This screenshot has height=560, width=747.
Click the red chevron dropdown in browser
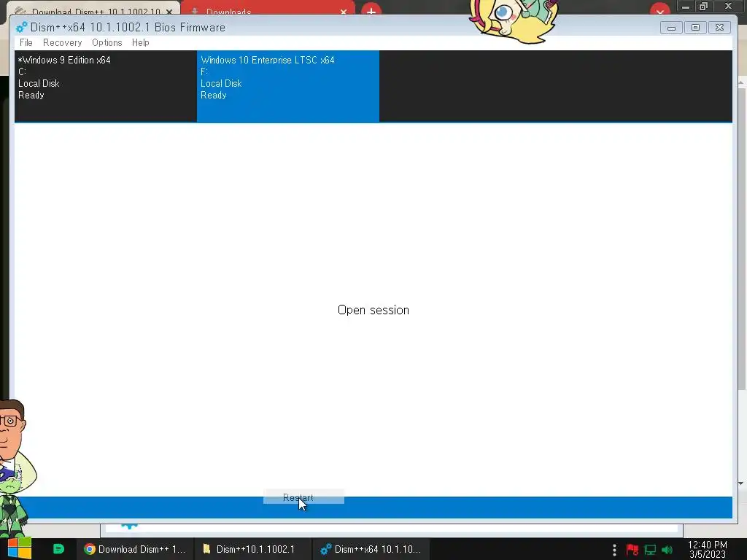tap(659, 10)
